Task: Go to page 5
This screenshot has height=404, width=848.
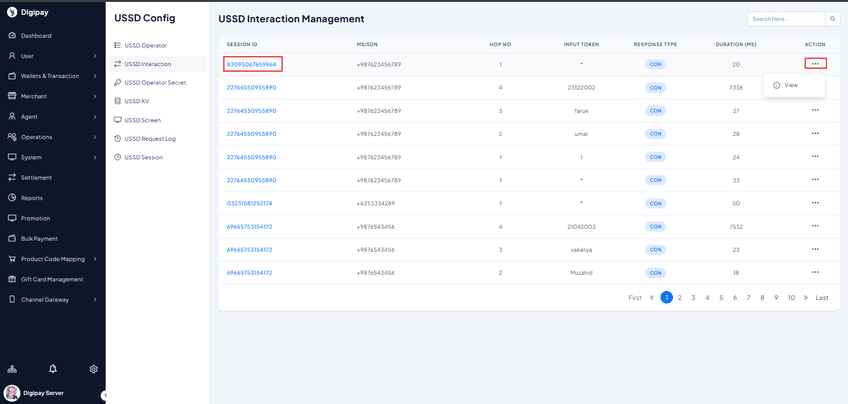Action: (x=721, y=298)
